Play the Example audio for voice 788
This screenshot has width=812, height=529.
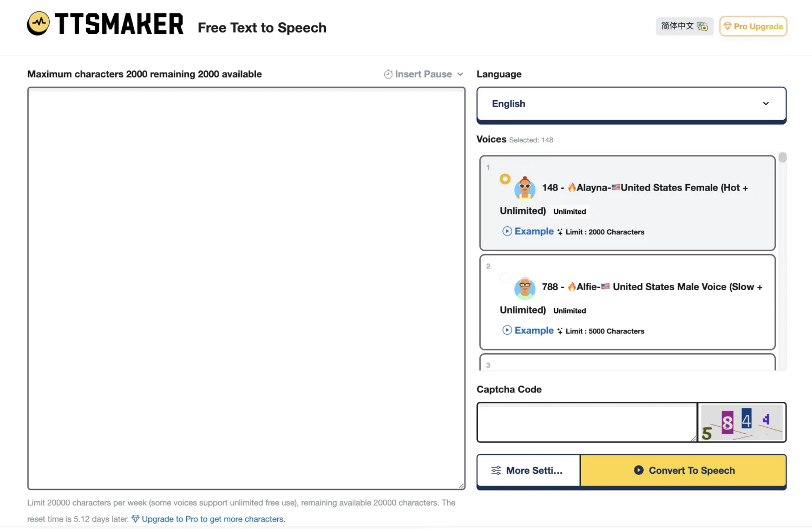[x=528, y=330]
